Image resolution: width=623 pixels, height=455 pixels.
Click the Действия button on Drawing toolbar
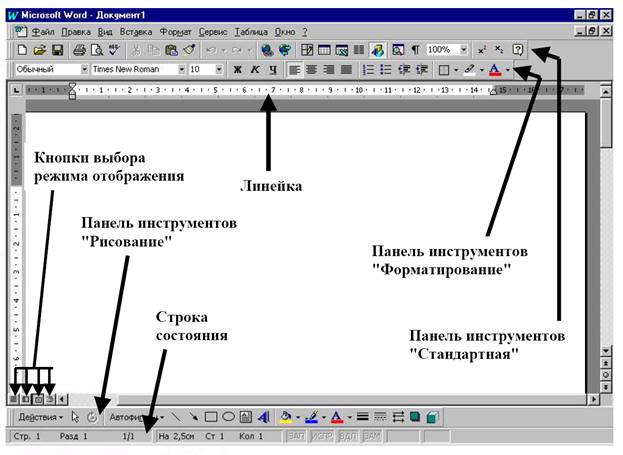pyautogui.click(x=41, y=416)
